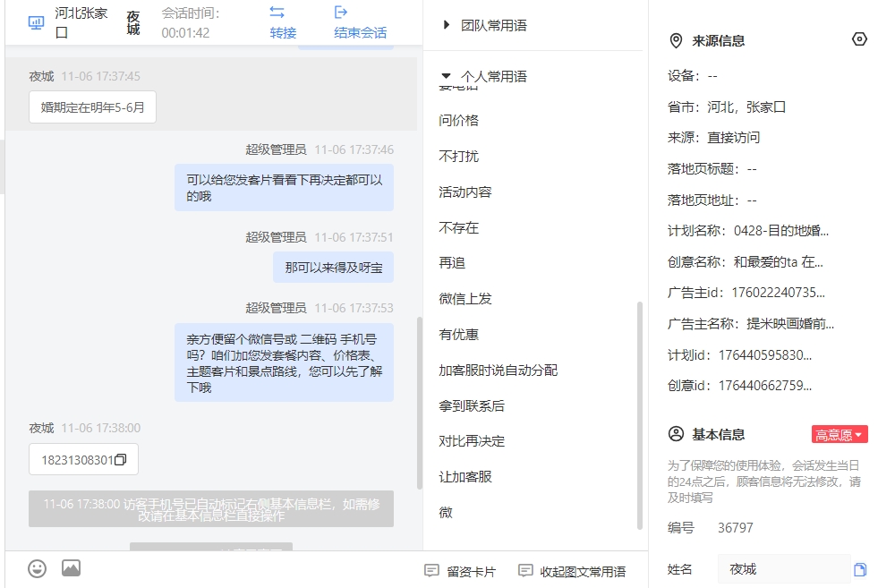Click the visitor location 河北张家口 in header

click(x=81, y=22)
